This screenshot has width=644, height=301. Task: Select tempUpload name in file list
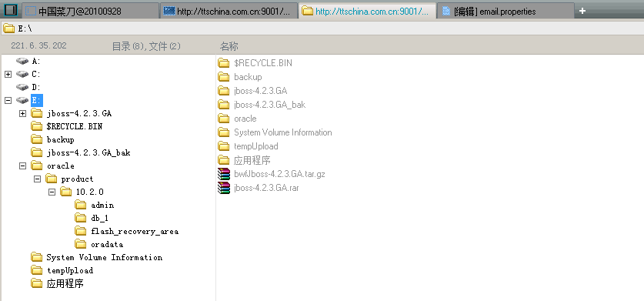point(256,146)
